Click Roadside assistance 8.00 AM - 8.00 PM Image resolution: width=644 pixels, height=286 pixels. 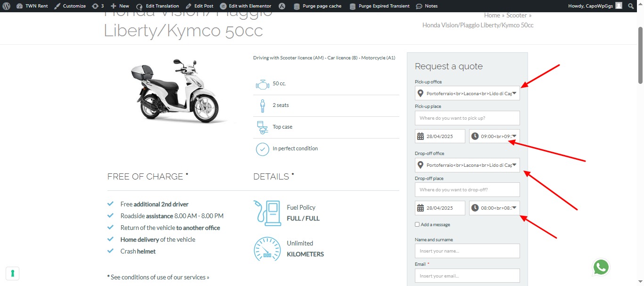pos(172,216)
